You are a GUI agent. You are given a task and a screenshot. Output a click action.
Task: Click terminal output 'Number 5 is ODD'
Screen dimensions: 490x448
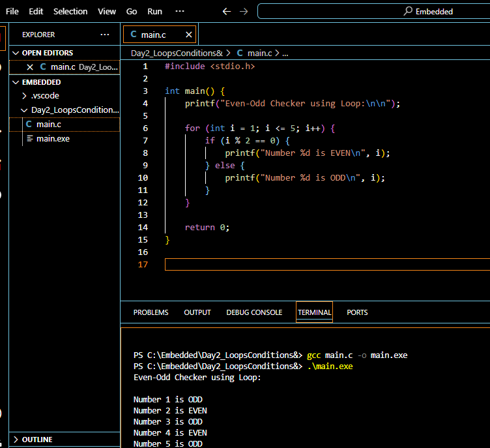[x=168, y=443]
